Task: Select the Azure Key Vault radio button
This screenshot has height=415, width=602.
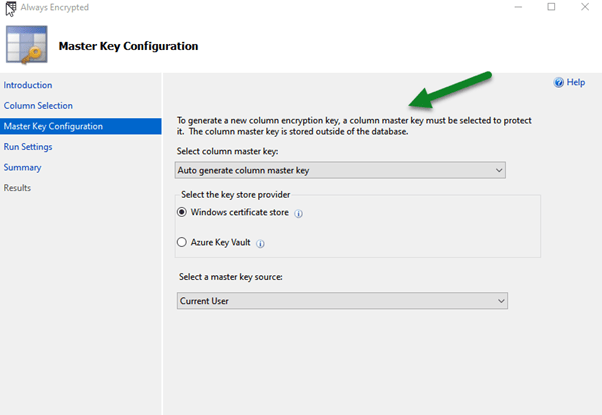Action: point(182,242)
